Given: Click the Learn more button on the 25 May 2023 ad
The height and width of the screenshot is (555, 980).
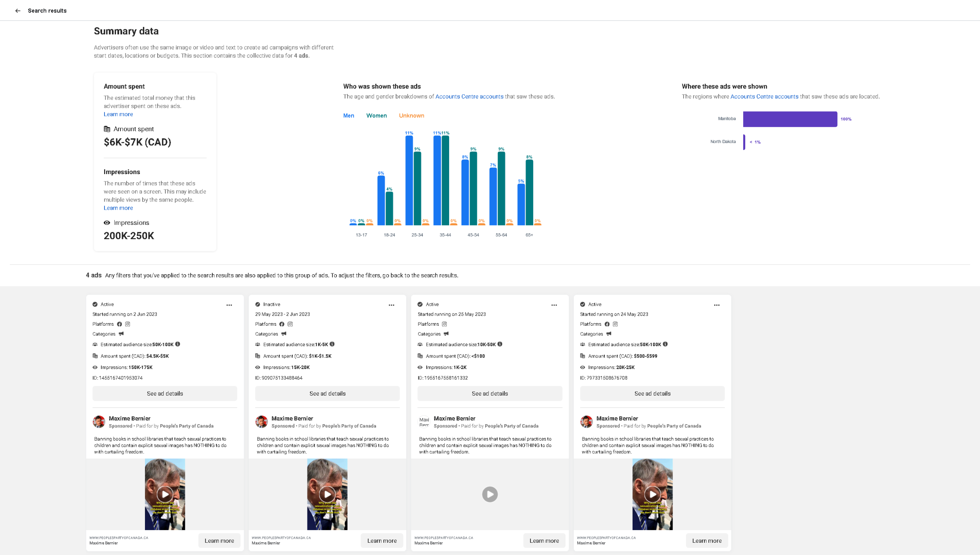Looking at the screenshot, I should tap(544, 541).
